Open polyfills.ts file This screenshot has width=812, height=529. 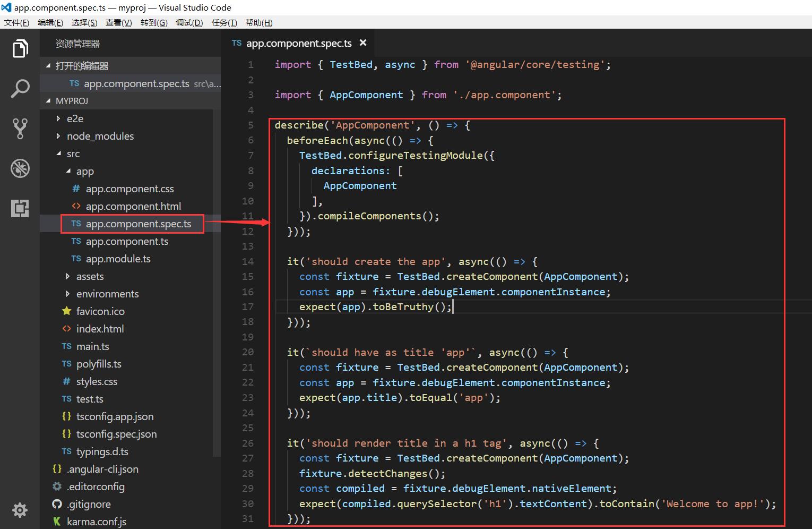pos(126,364)
